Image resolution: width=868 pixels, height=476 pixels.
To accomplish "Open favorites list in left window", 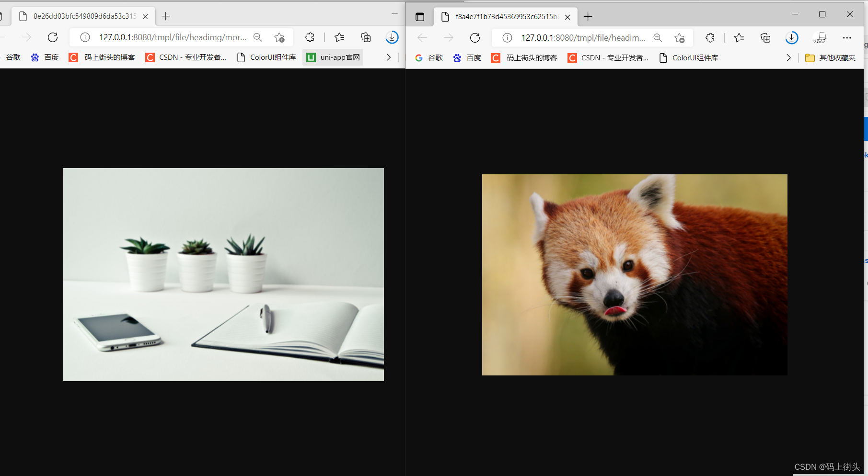I will click(x=339, y=37).
